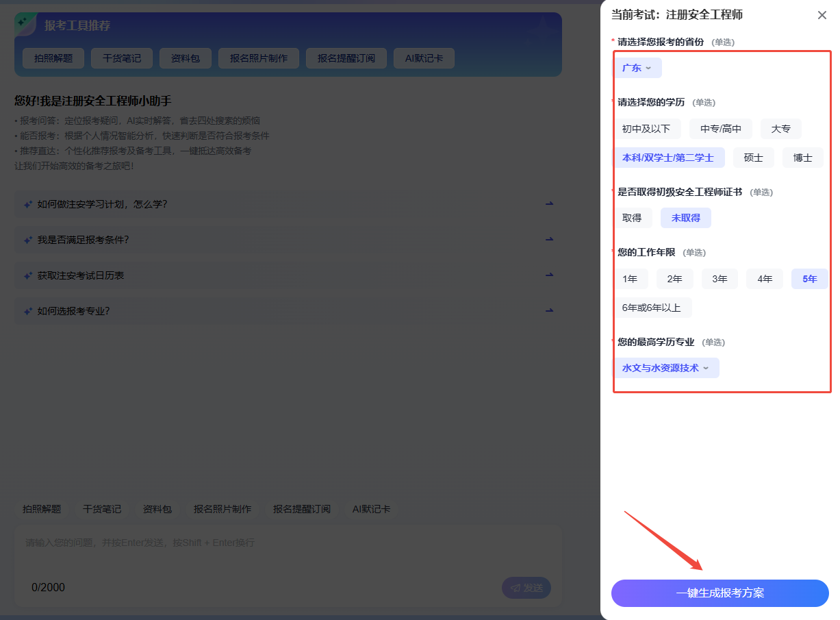Choose 6年或6年以上 work years
Image resolution: width=840 pixels, height=620 pixels.
click(x=651, y=308)
